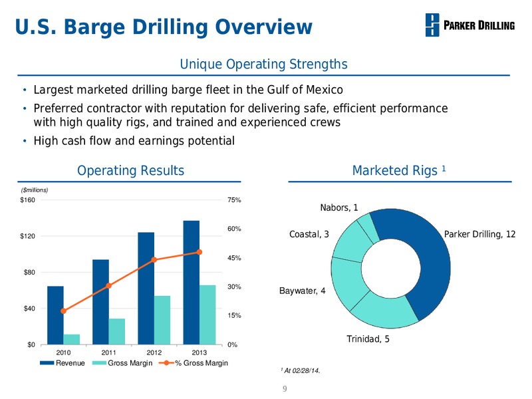Click the "Baywater, 4" label
Screen dimensions: 532x399
(x=303, y=291)
